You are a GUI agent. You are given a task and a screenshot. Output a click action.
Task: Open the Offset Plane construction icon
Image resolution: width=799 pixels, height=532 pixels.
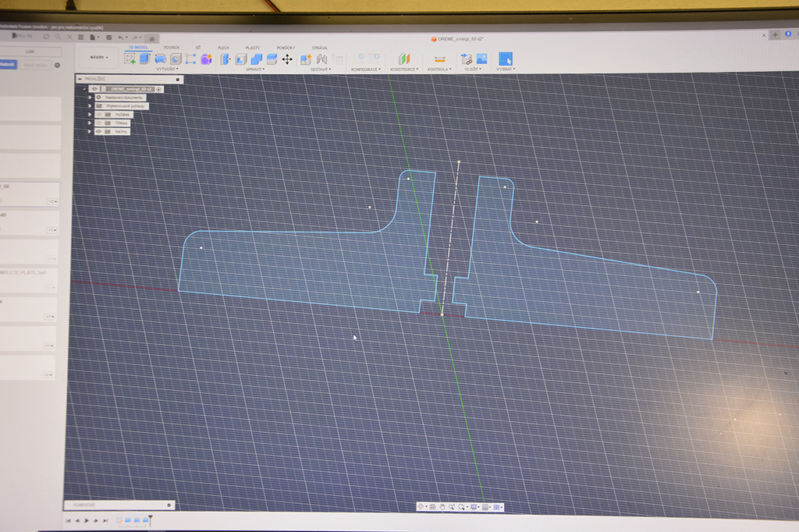pyautogui.click(x=404, y=59)
